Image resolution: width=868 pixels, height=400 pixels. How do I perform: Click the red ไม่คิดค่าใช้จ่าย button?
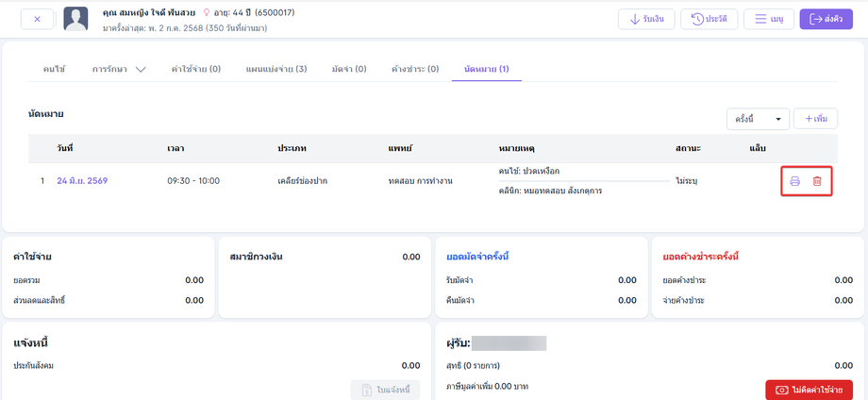point(810,390)
